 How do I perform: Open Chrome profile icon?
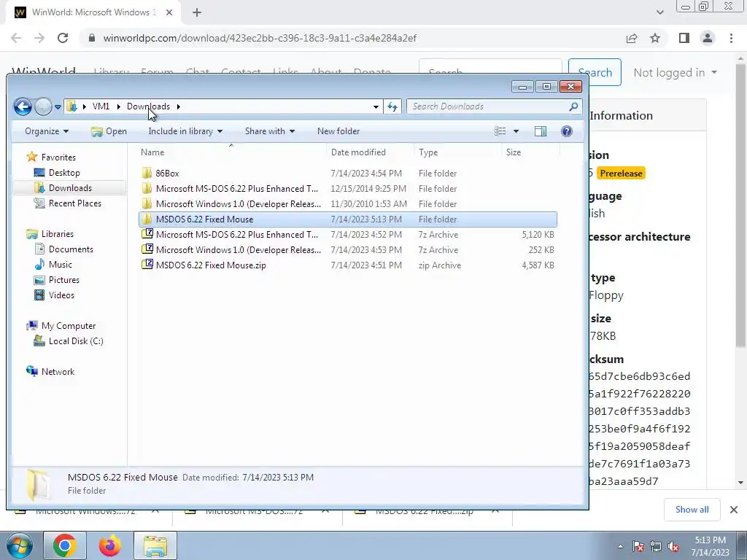[x=708, y=38]
